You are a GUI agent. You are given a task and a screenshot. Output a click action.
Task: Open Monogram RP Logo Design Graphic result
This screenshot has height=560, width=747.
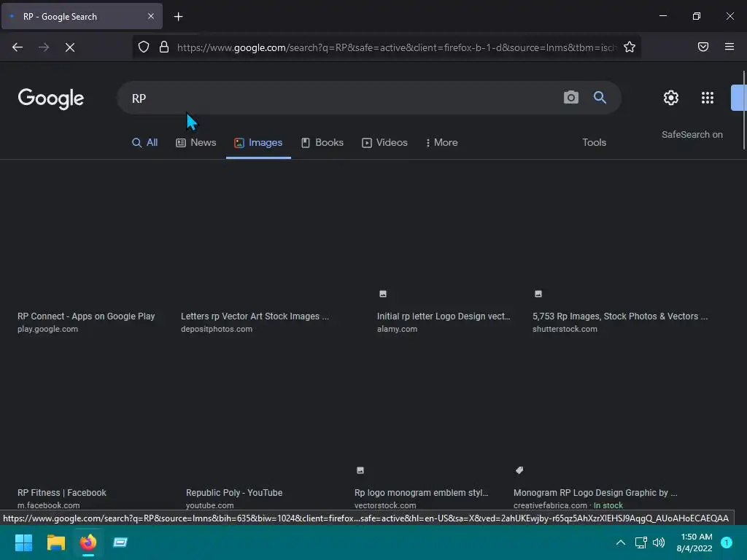595,492
